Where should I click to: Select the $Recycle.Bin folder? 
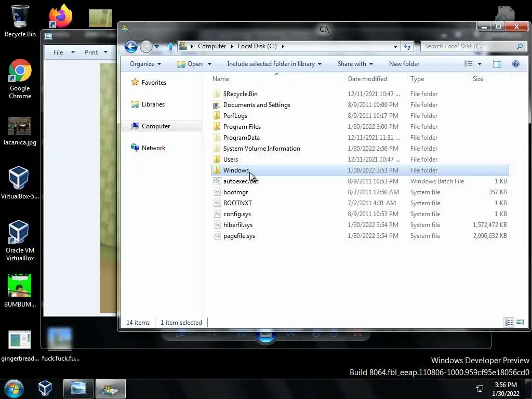tap(360, 94)
